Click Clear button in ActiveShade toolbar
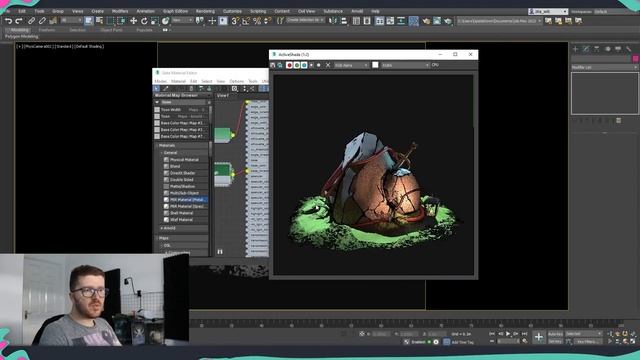This screenshot has width=640, height=360. coord(328,65)
